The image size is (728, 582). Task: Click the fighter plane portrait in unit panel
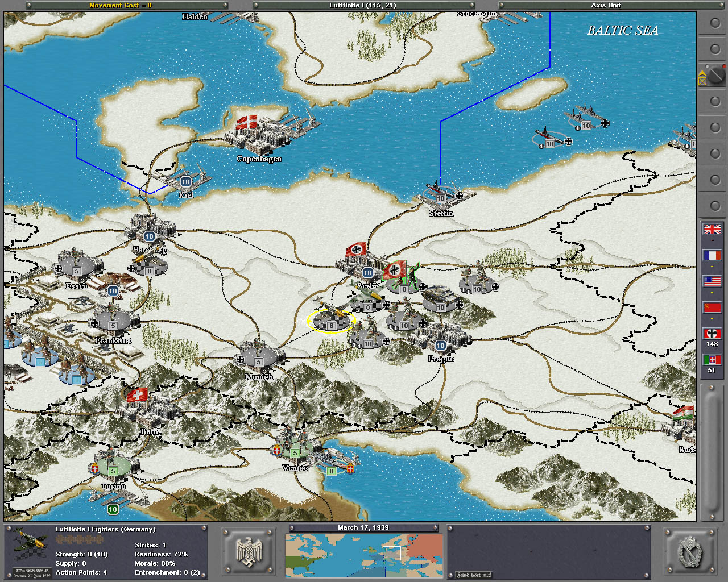pyautogui.click(x=30, y=546)
